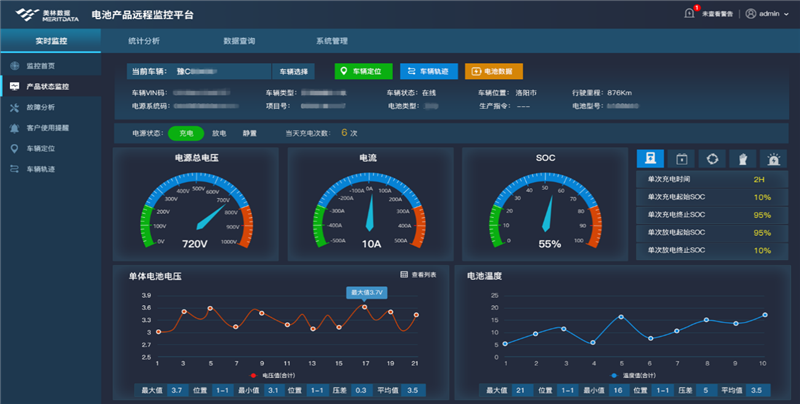Select the hand glove icon tab

pos(743,158)
